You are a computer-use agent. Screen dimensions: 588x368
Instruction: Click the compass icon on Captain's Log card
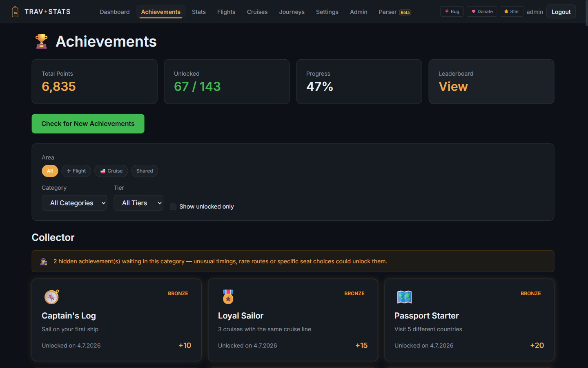pyautogui.click(x=51, y=297)
